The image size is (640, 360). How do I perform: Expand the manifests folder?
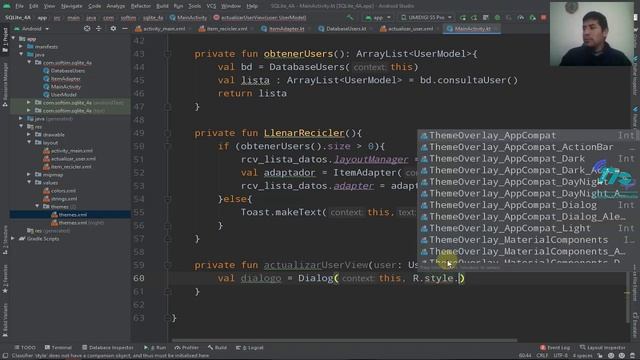point(21,47)
